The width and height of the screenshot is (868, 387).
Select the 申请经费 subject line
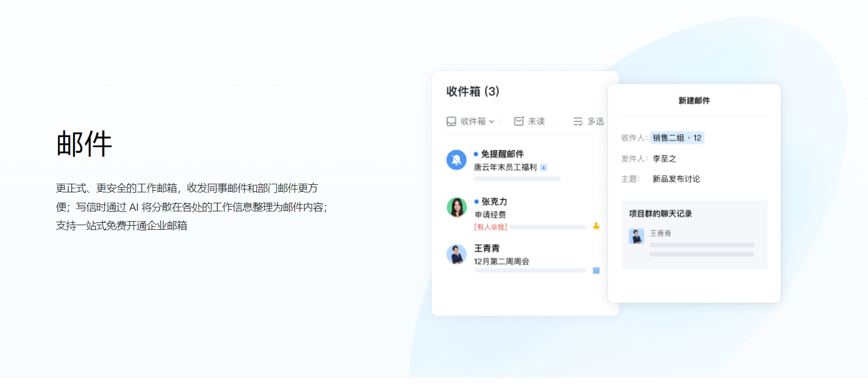tap(490, 215)
